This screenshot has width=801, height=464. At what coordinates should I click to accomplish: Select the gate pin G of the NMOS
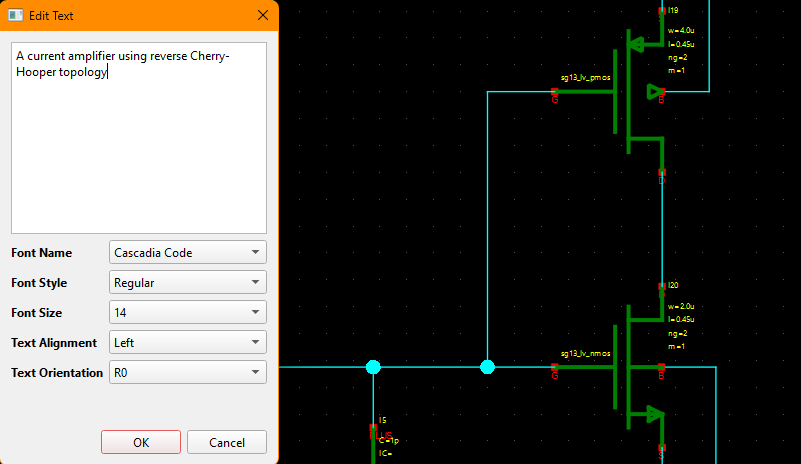pos(555,371)
